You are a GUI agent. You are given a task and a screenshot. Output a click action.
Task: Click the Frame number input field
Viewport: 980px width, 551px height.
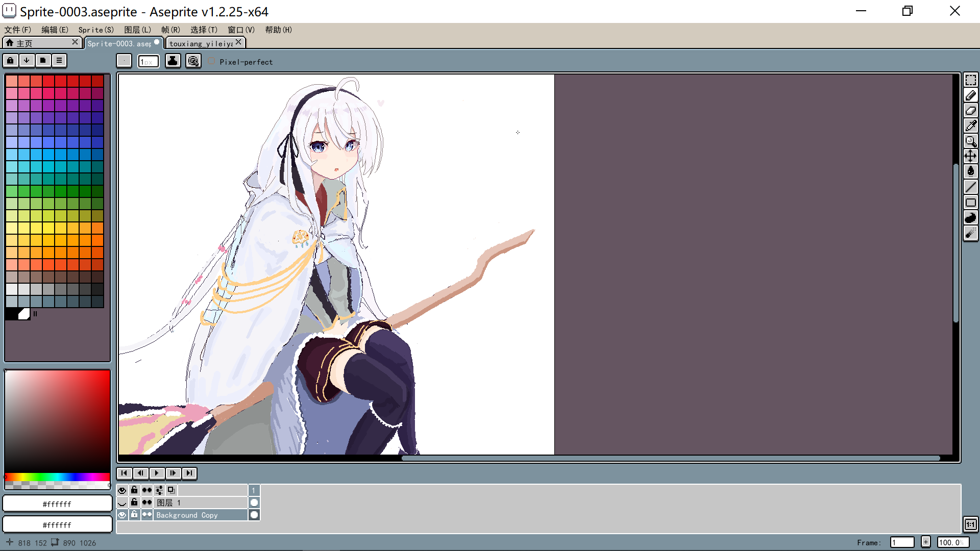click(902, 543)
